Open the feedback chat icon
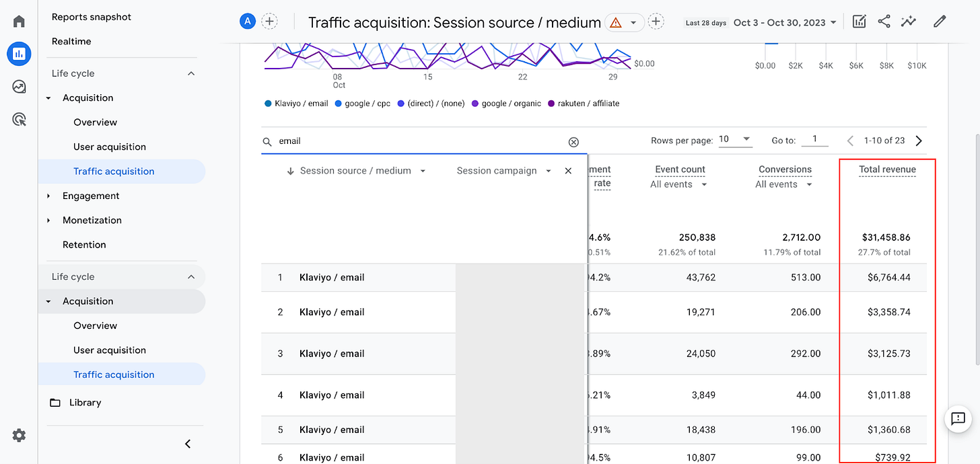Viewport: 980px width, 464px height. click(x=958, y=419)
